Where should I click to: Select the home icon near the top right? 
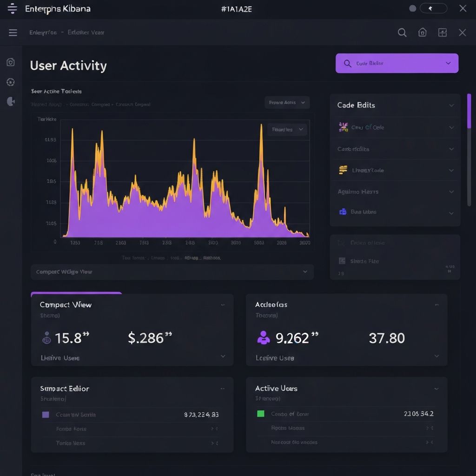pyautogui.click(x=422, y=33)
